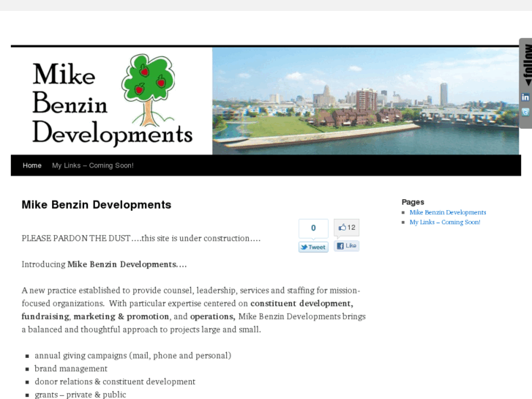The width and height of the screenshot is (532, 399).
Task: Open My Links – Coming Soon! menu item
Action: click(93, 165)
